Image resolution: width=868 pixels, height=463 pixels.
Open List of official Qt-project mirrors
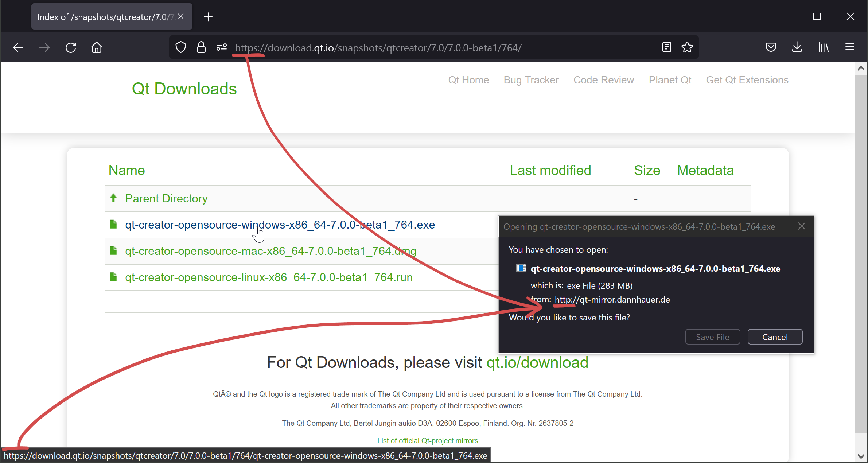pos(428,440)
